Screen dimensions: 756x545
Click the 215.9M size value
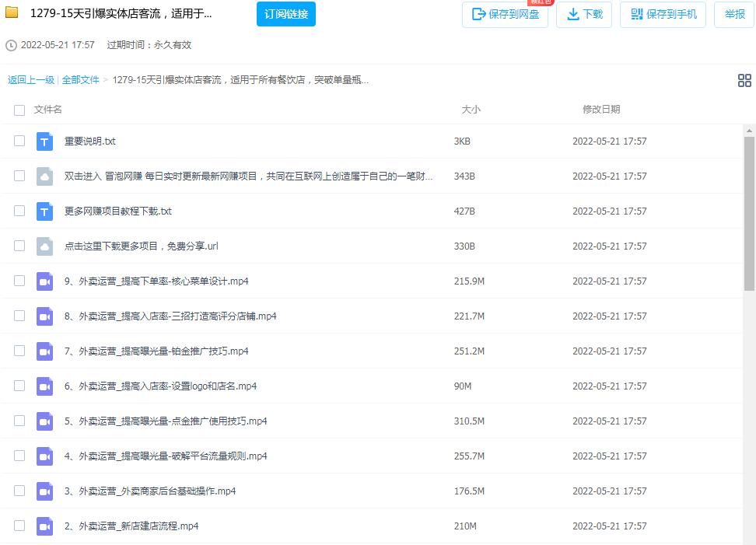click(469, 281)
